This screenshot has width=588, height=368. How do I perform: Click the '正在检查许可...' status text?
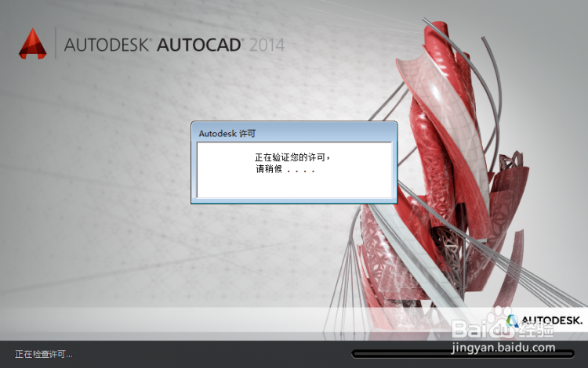coord(43,354)
